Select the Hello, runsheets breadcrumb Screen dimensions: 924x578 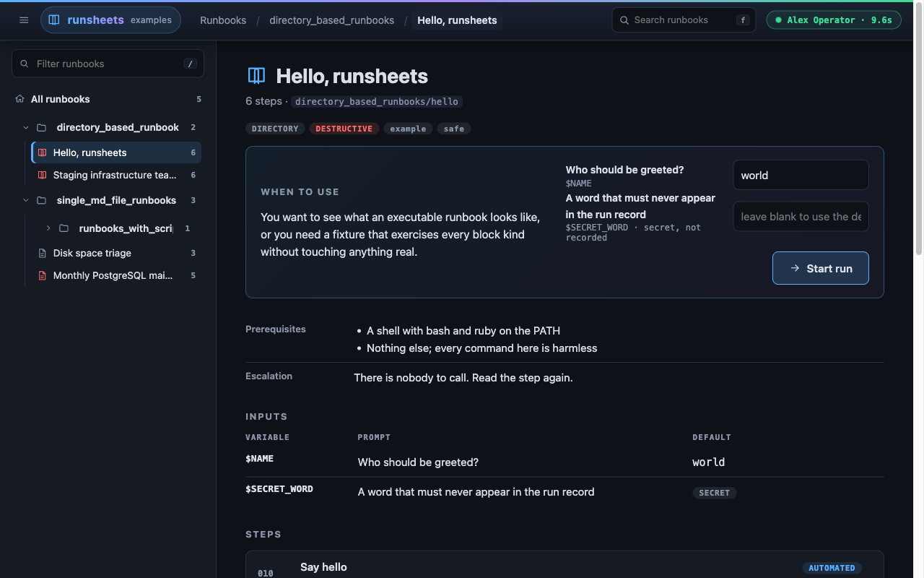[x=457, y=20]
